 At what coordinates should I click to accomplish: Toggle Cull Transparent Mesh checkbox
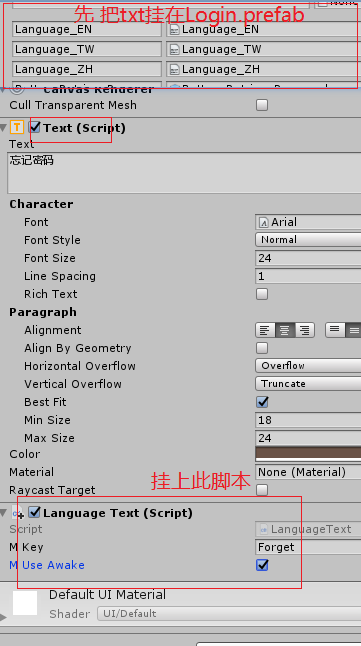[x=262, y=105]
